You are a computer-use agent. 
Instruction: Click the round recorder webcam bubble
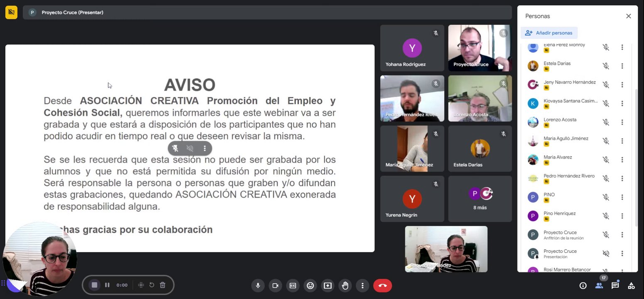[40, 259]
